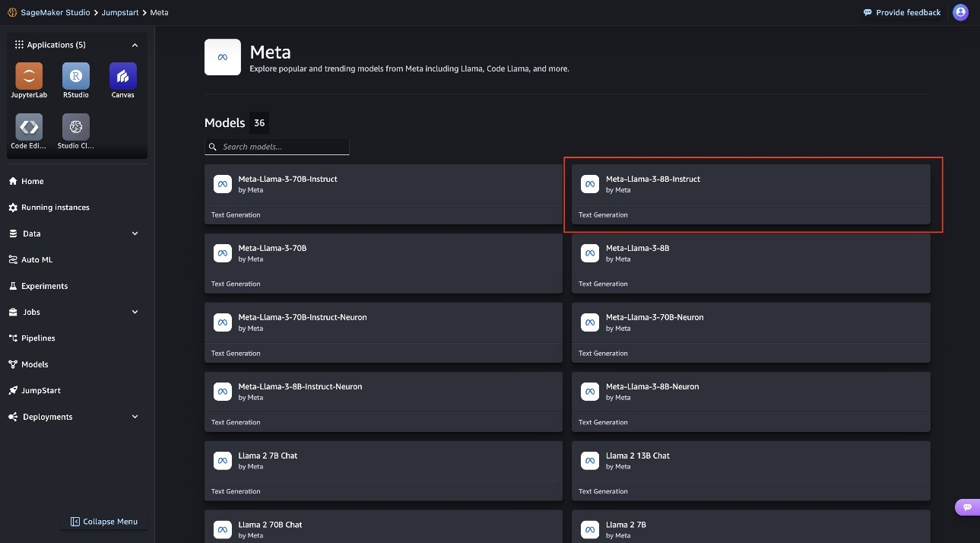Click the search magnifier icon
The height and width of the screenshot is (543, 980).
(211, 147)
